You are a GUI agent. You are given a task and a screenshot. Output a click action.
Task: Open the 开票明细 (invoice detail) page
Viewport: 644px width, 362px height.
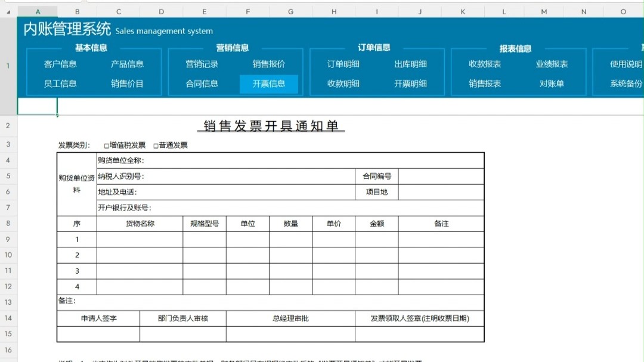pyautogui.click(x=412, y=84)
